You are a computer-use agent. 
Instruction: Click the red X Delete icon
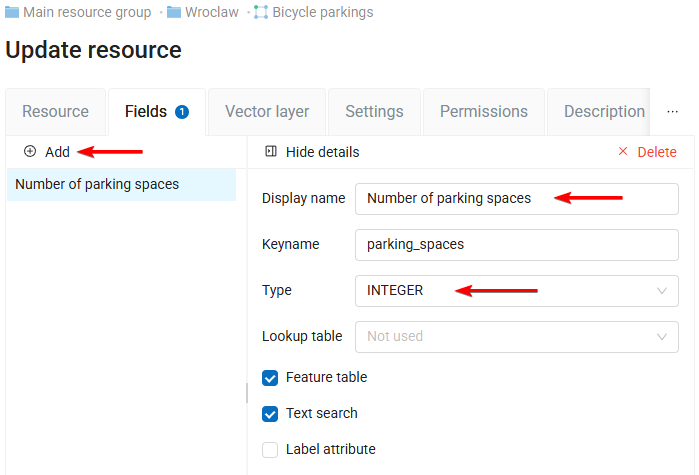point(623,152)
